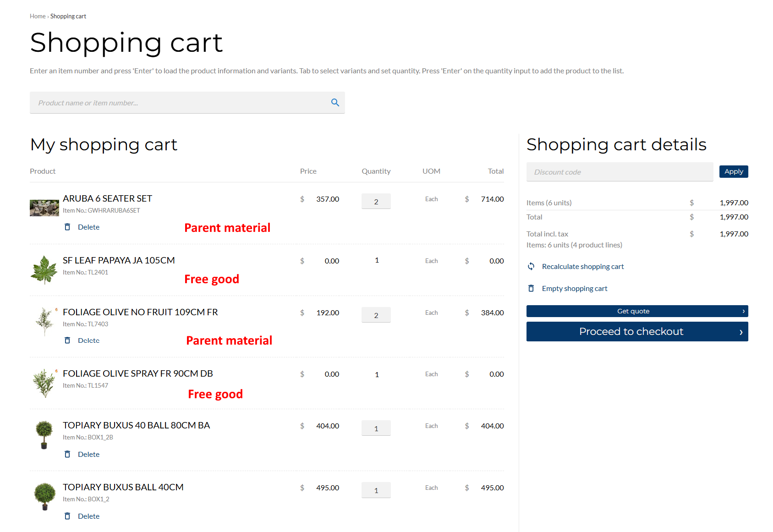Edit quantity for Foliage Olive No Fruit
The image size is (773, 532).
(x=376, y=315)
